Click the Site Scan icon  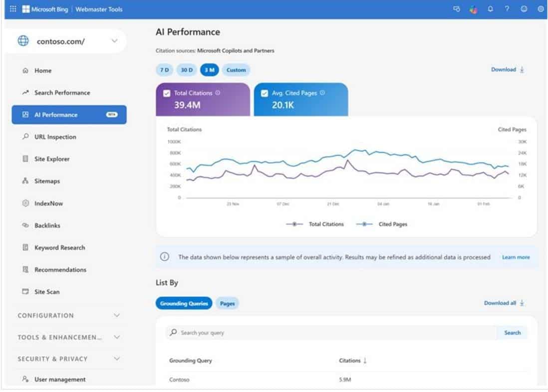pyautogui.click(x=25, y=291)
